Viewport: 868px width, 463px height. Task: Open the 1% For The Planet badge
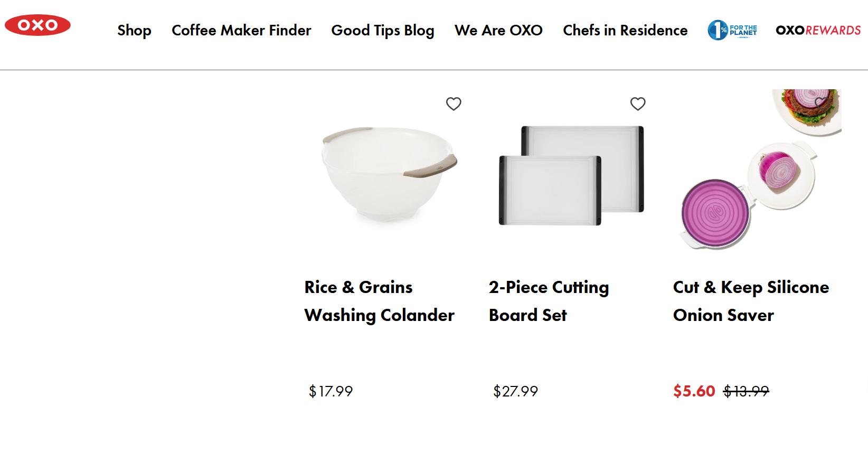(733, 30)
